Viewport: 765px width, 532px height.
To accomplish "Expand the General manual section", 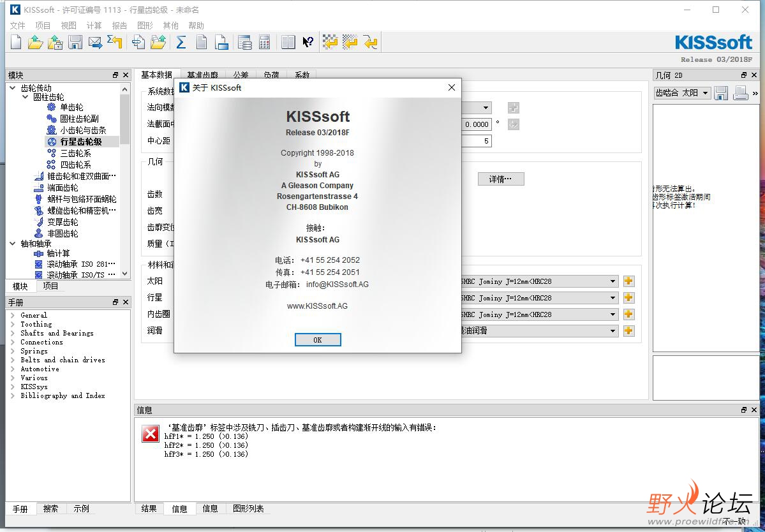I will pos(13,316).
